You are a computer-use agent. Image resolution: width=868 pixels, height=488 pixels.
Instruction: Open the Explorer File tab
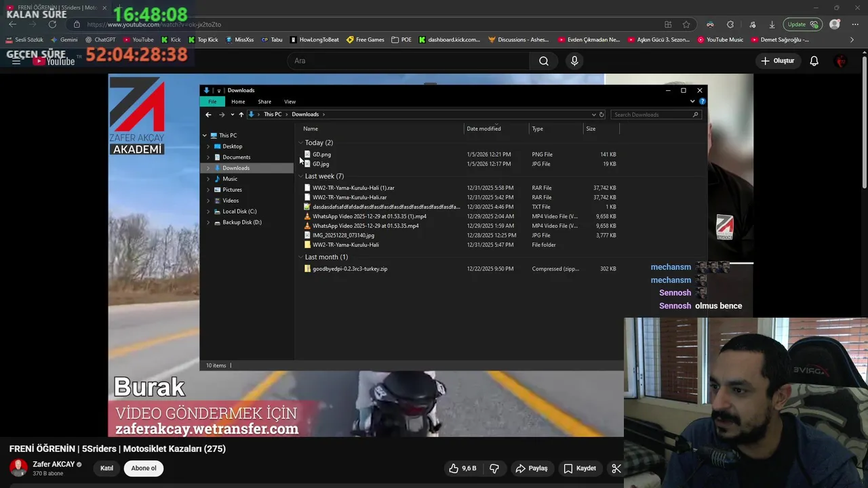coord(212,102)
